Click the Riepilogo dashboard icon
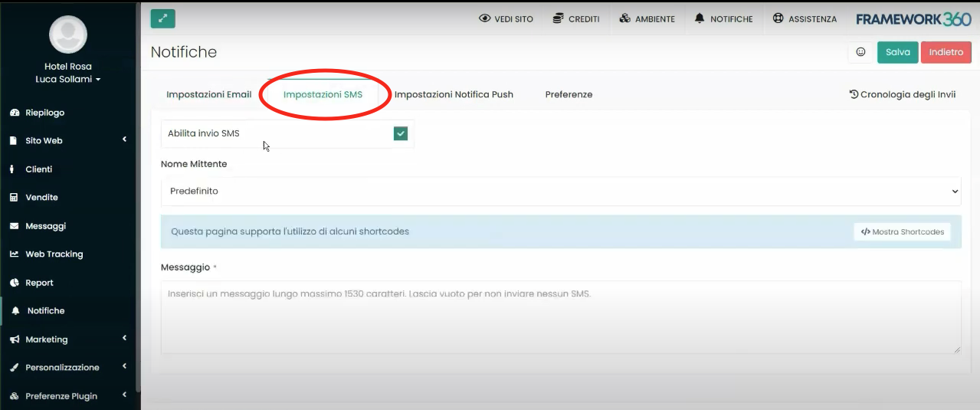Viewport: 980px width, 410px height. coord(14,113)
